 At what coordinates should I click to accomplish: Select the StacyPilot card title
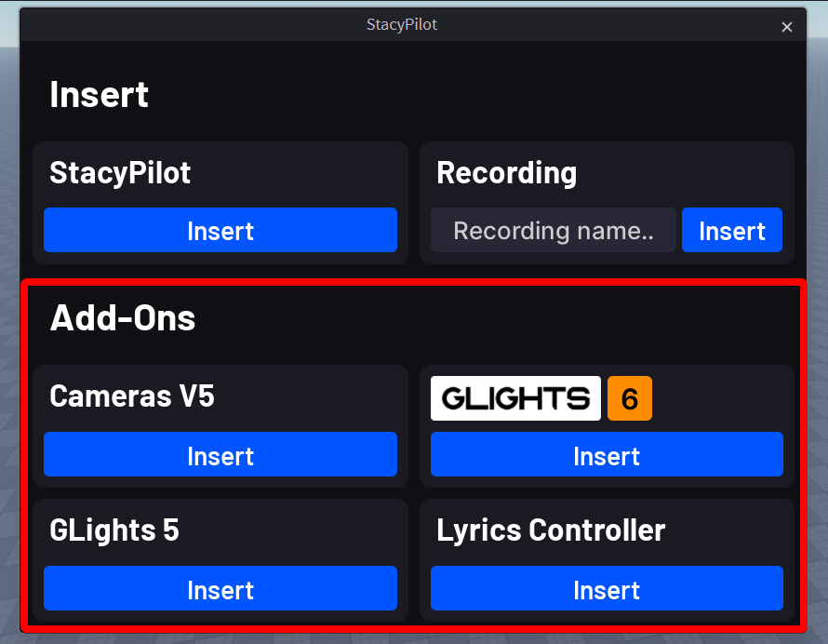click(x=120, y=172)
